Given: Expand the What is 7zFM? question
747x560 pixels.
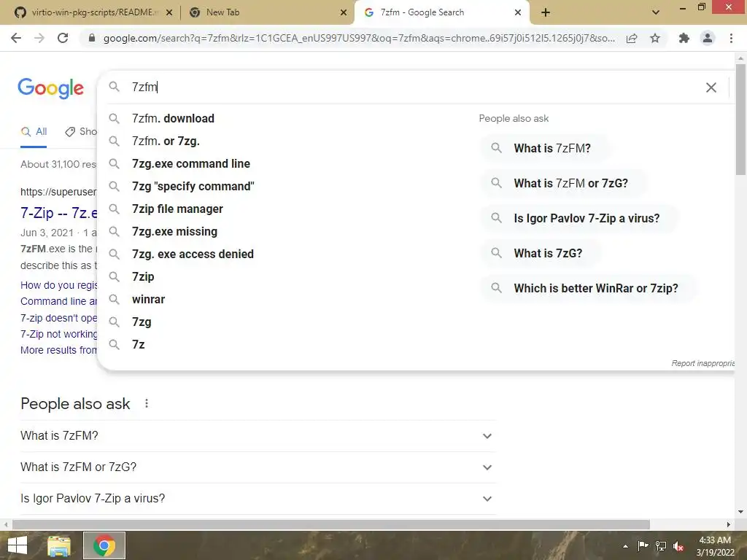Looking at the screenshot, I should point(258,436).
